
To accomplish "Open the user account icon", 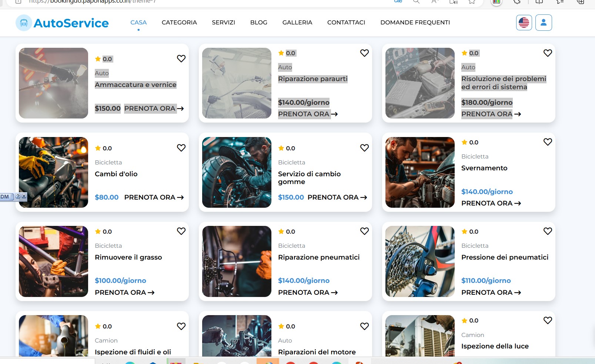I will click(x=544, y=23).
